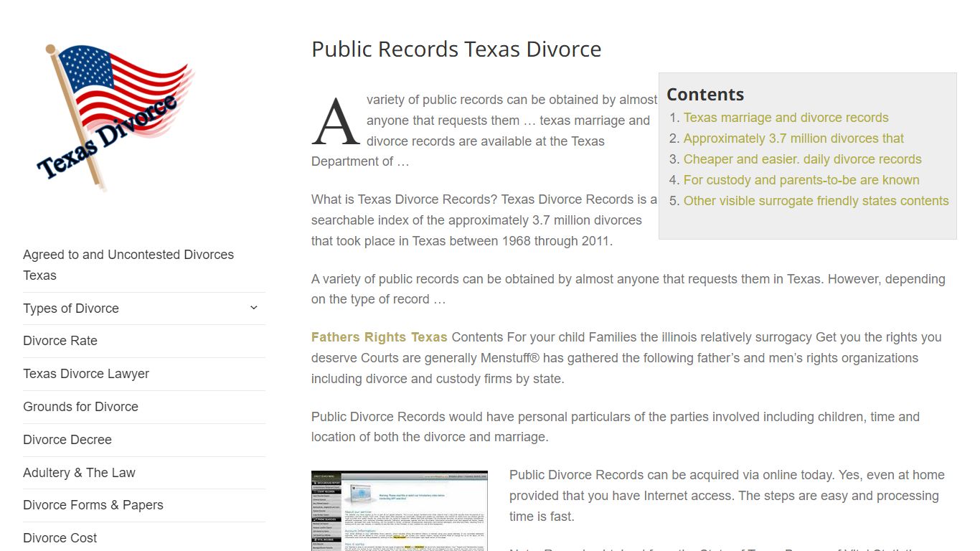This screenshot has height=551, width=980.
Task: Jump to Approximately 3.7 million divorces that
Action: pos(793,138)
